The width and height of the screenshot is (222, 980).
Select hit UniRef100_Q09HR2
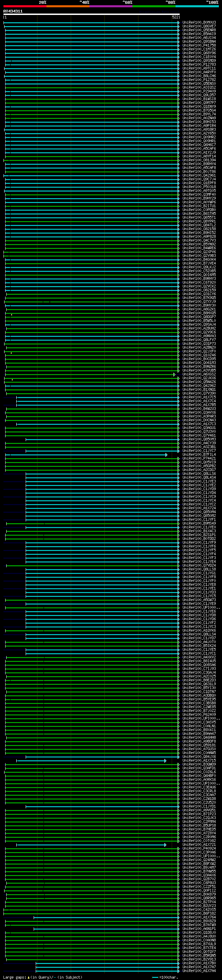199,137
